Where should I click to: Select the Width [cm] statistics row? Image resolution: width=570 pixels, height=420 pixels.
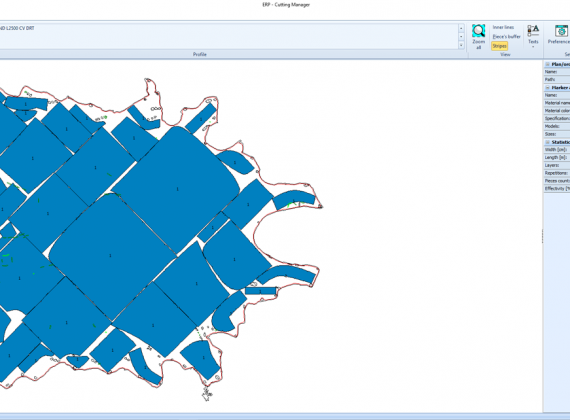pos(557,150)
